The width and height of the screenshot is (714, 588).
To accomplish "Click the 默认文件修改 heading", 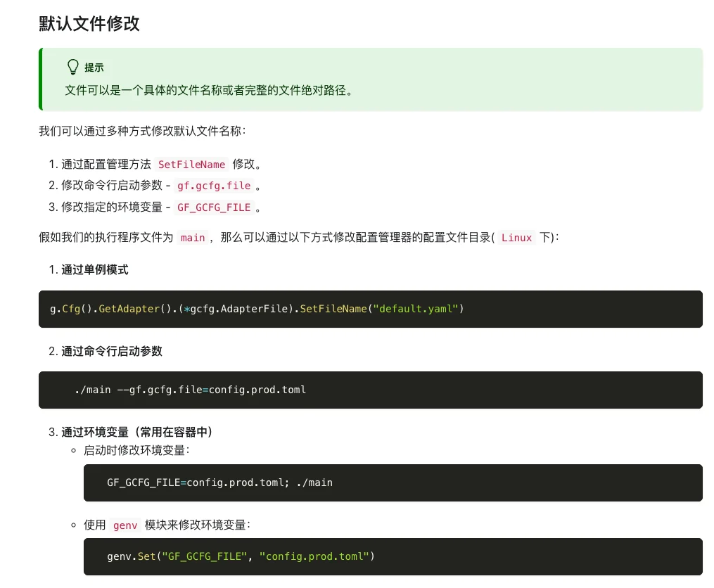I will (x=89, y=23).
